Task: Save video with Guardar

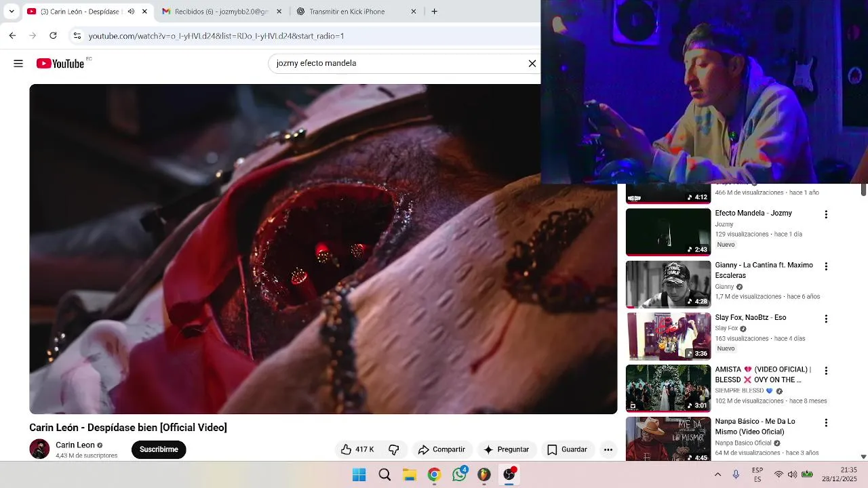Action: 567,449
